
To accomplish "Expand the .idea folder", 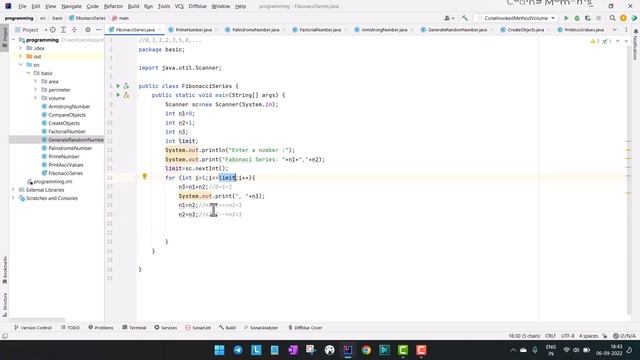I will coord(21,48).
